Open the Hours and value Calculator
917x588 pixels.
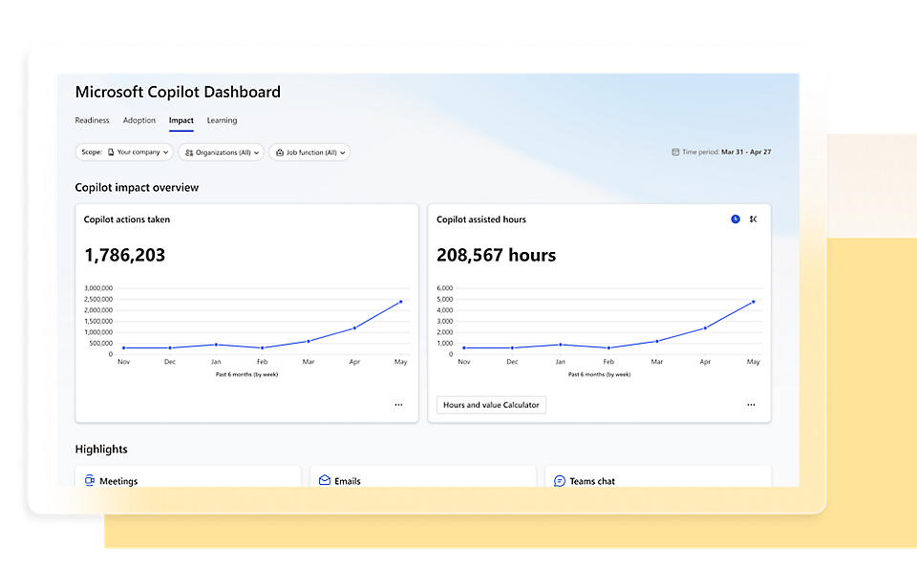(x=491, y=405)
